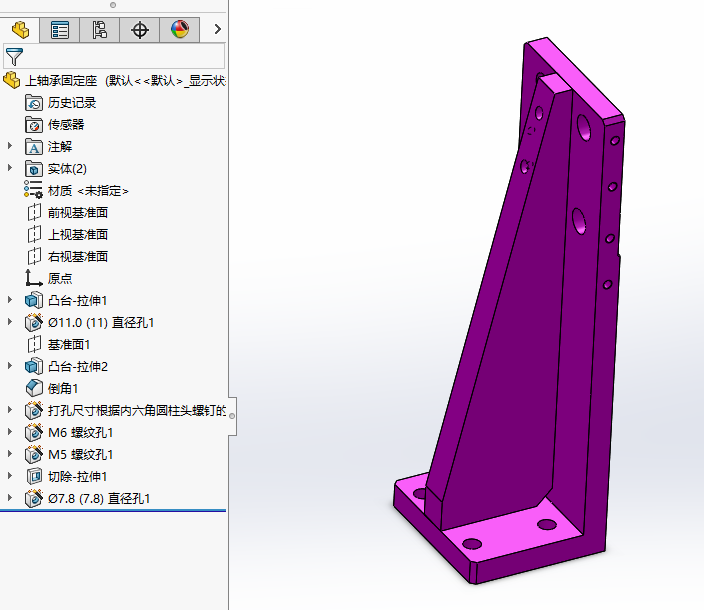Select the Ø7.8 (7.8) 直径孔1 label
This screenshot has width=704, height=610.
99,498
